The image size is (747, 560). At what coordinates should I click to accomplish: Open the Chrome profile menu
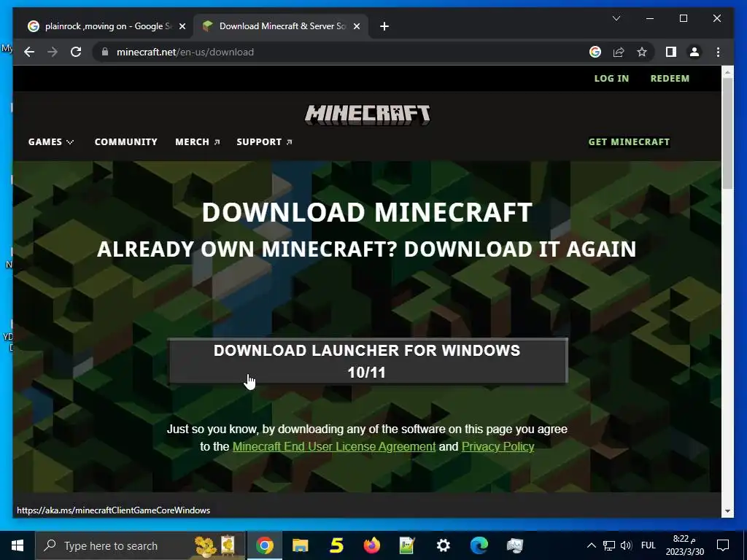coord(694,52)
